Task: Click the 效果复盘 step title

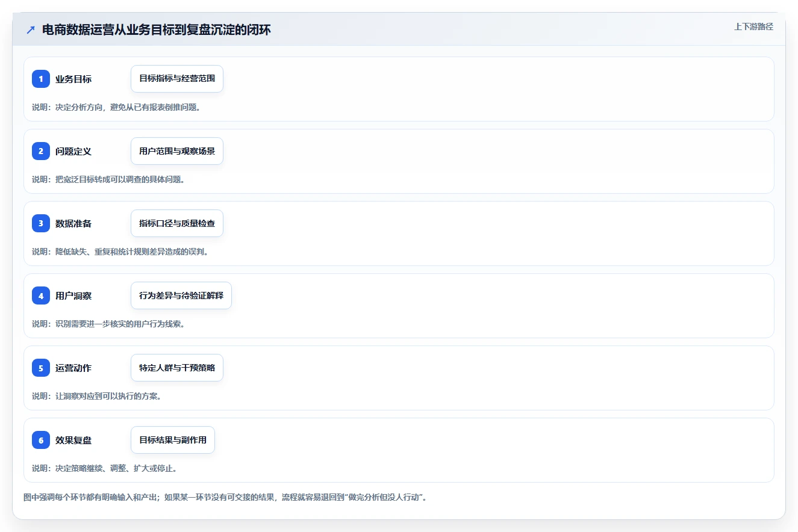Action: coord(73,440)
